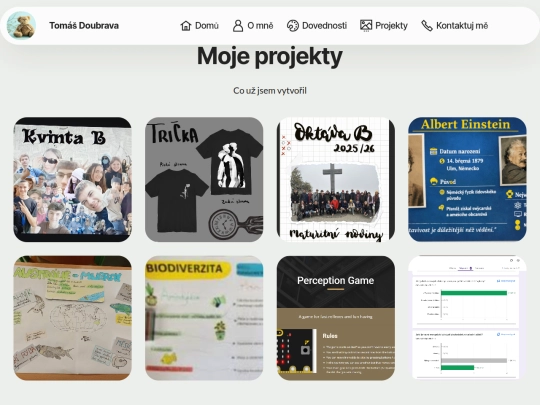This screenshot has height=405, width=540.
Task: Click the 'Co už jsem vytvořil' subtitle
Action: [x=270, y=91]
